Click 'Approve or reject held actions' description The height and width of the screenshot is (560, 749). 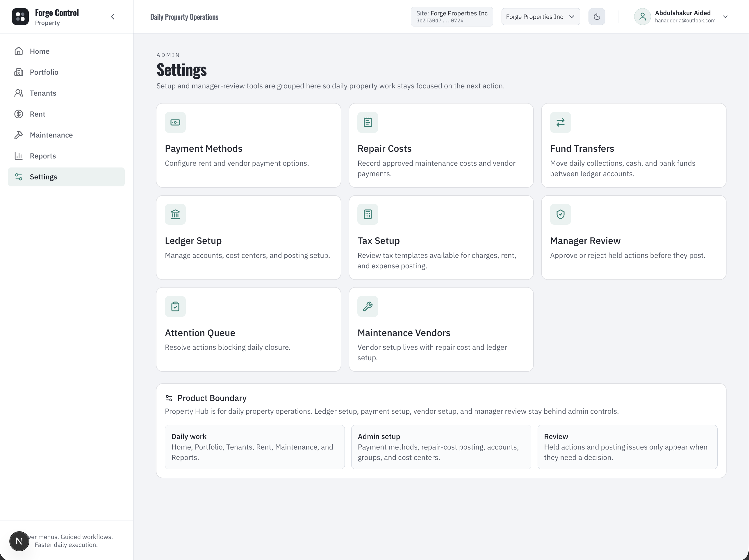(x=627, y=255)
